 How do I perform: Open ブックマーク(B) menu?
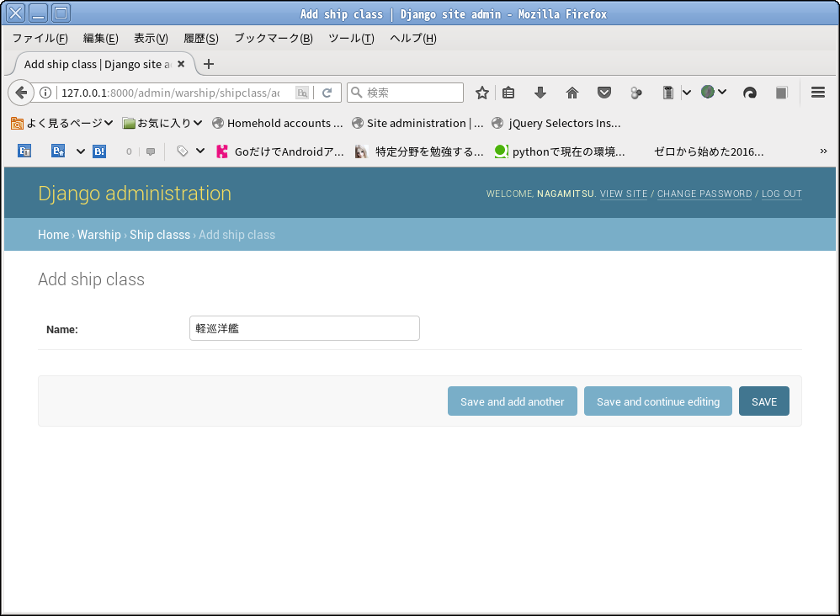click(x=274, y=38)
